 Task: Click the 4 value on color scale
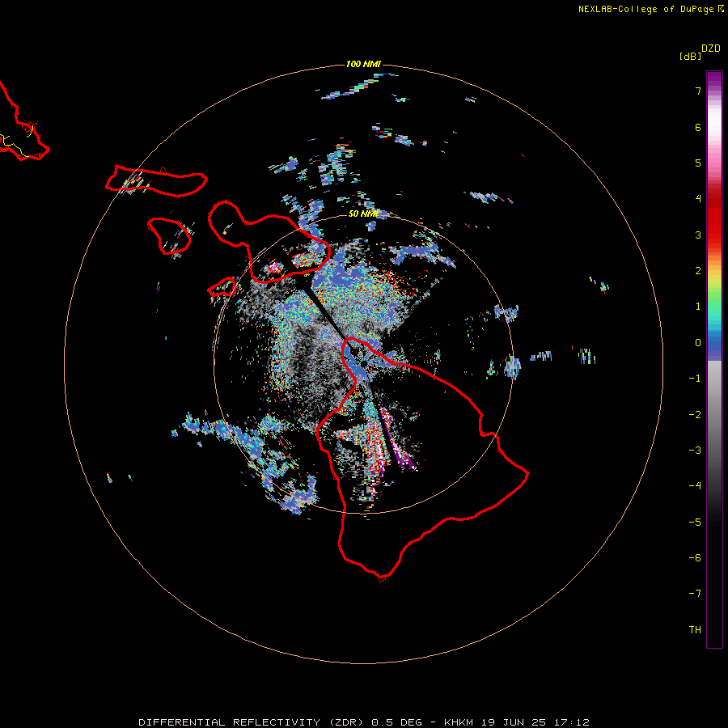[698, 199]
